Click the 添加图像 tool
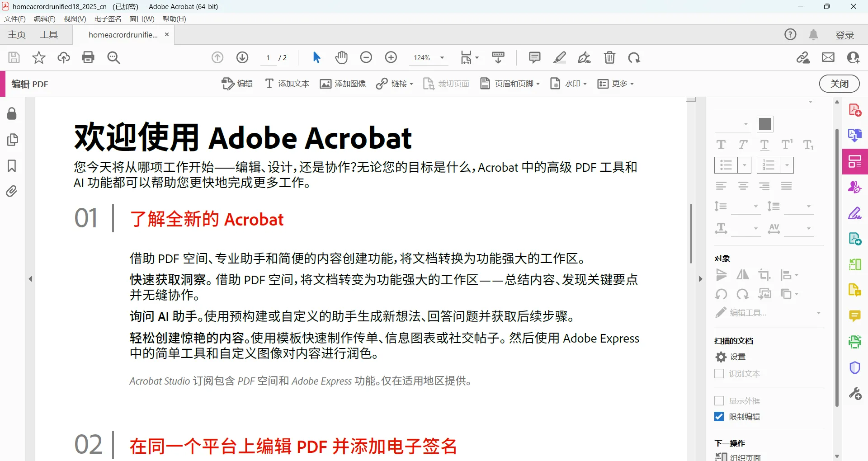 tap(343, 84)
